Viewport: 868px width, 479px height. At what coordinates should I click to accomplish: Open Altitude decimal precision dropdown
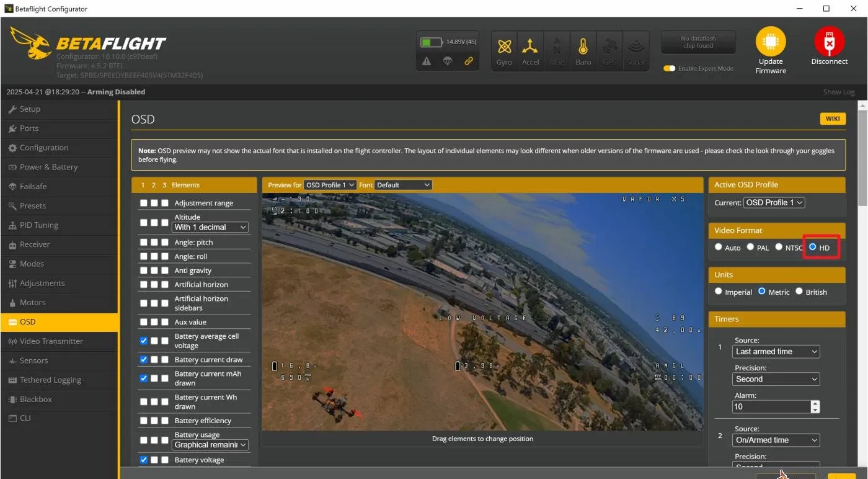tap(210, 227)
